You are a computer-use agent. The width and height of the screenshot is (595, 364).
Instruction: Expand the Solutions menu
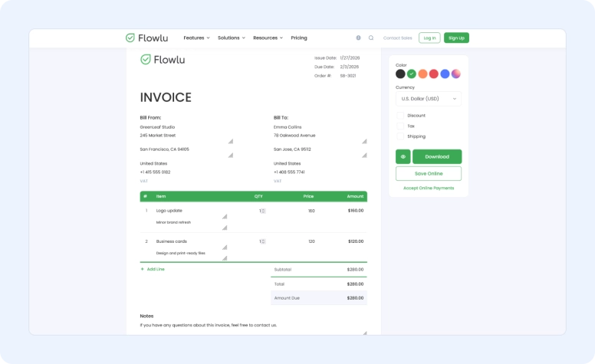point(232,38)
